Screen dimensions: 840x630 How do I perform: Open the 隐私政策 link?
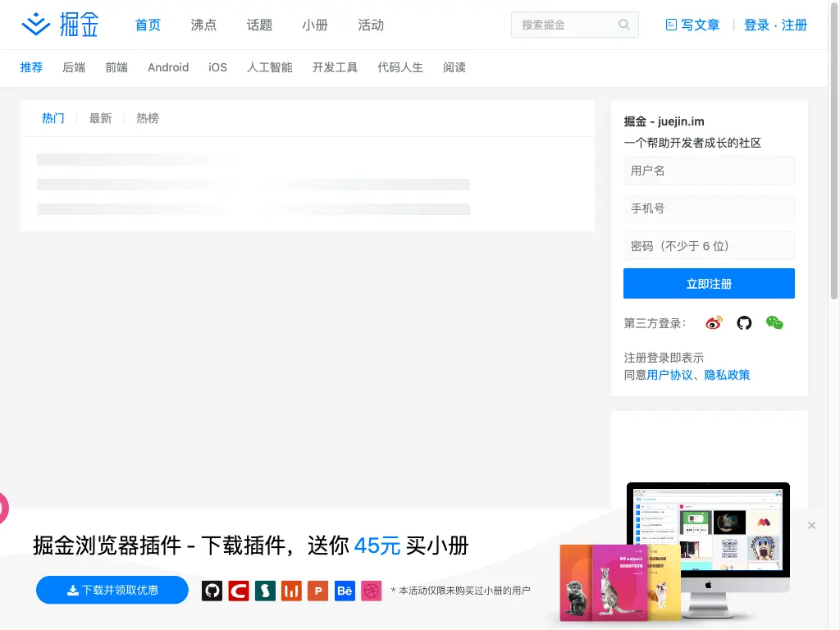click(x=727, y=375)
